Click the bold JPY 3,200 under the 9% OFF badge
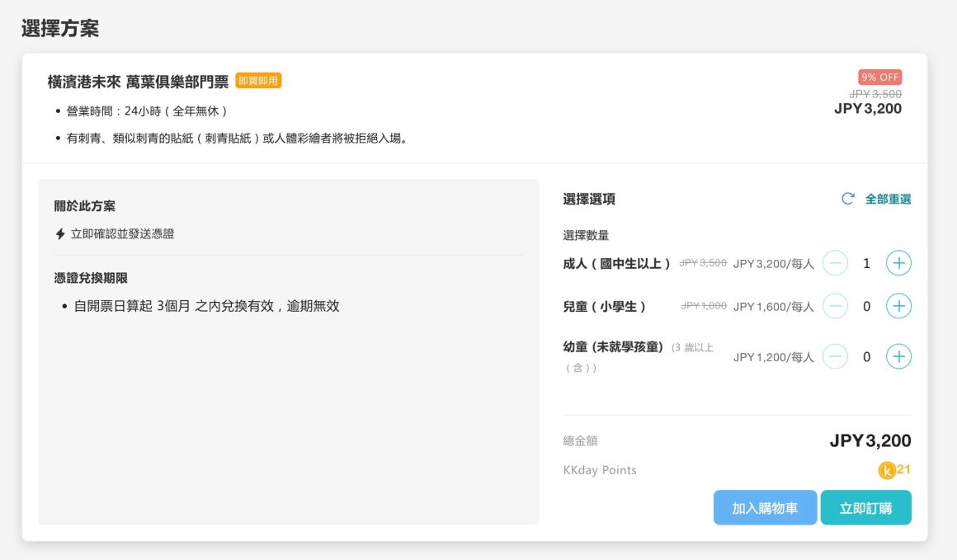The image size is (957, 560). pyautogui.click(x=867, y=109)
